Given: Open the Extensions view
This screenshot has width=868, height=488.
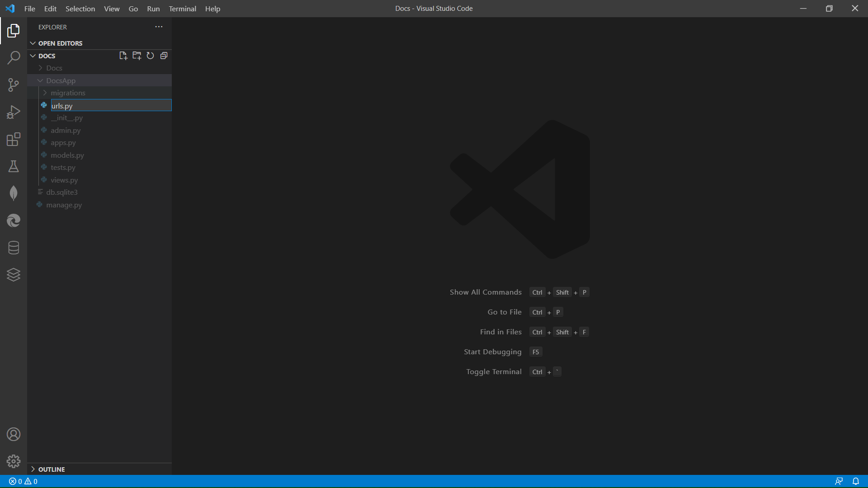Looking at the screenshot, I should 14,139.
